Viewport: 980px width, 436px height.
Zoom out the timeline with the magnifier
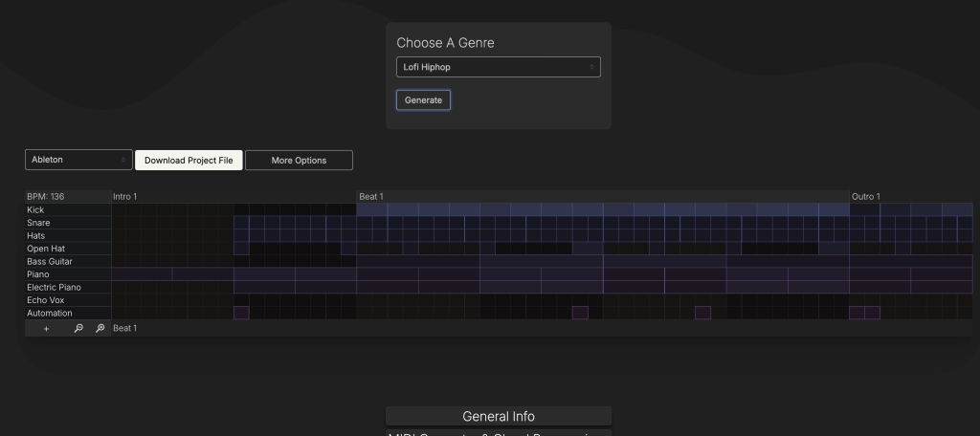[x=78, y=329]
